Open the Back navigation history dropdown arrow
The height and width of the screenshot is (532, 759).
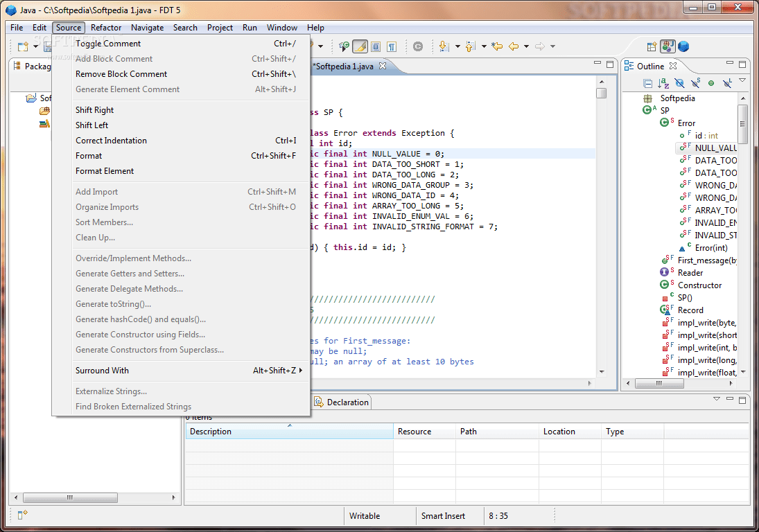point(527,46)
